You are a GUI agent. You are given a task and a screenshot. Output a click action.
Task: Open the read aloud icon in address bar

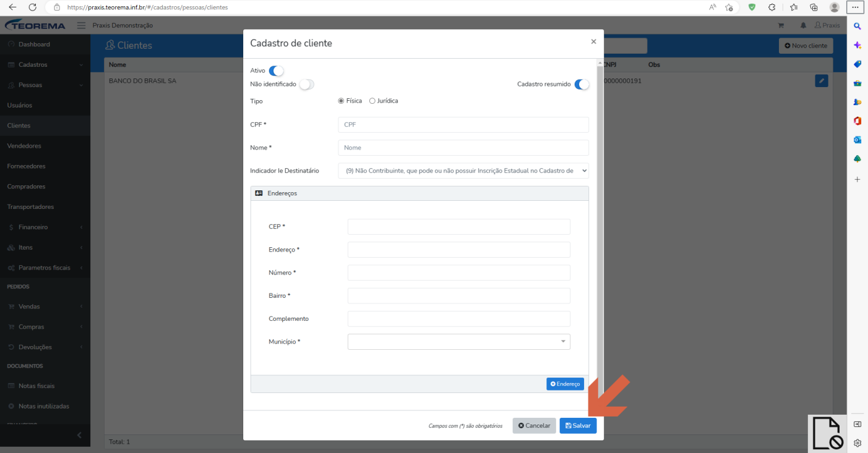[713, 7]
